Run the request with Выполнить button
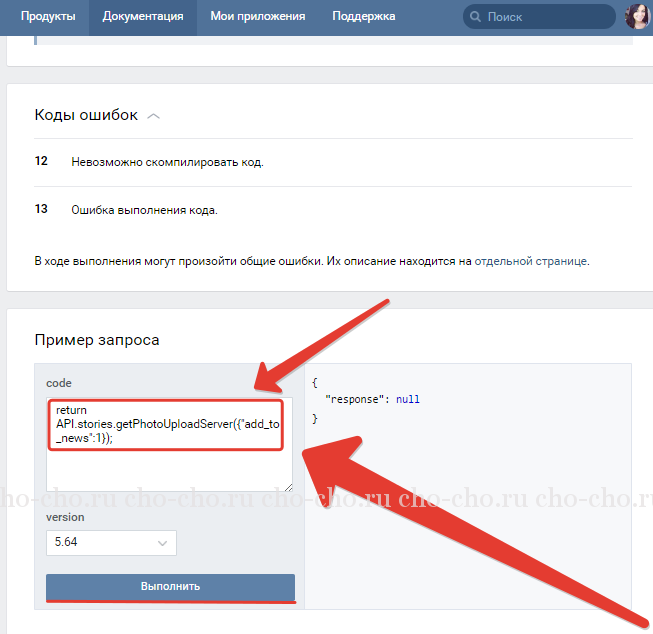Viewport: 653px width, 634px height. click(x=170, y=587)
